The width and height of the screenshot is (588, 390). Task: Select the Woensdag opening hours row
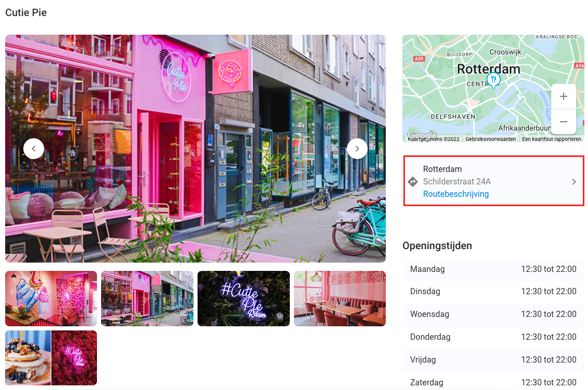tap(493, 314)
